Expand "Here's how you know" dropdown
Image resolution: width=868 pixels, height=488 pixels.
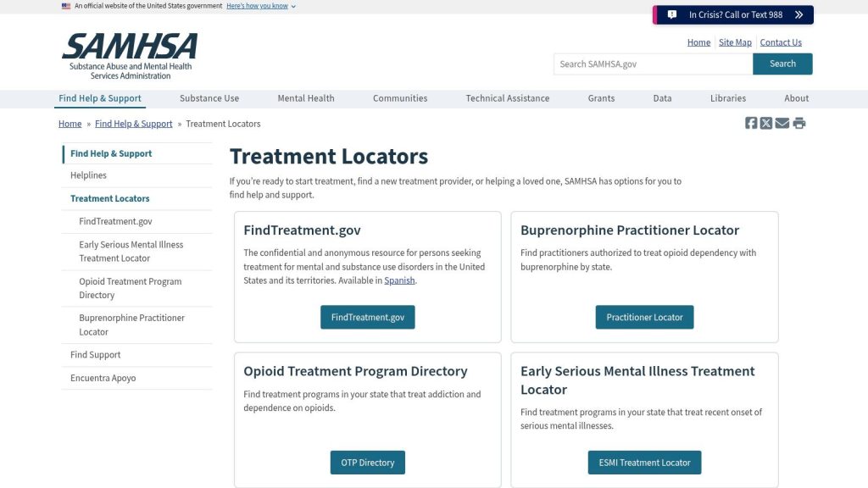pyautogui.click(x=261, y=6)
